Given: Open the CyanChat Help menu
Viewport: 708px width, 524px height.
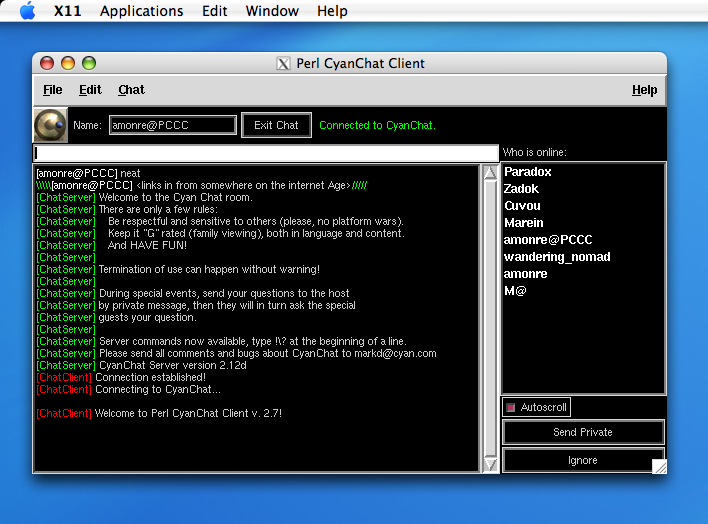Looking at the screenshot, I should [644, 90].
